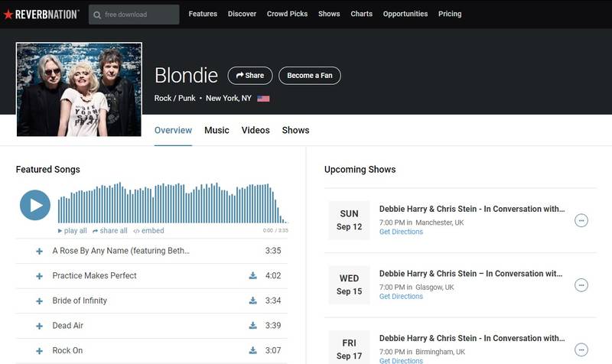Open more options for Sep 12 show
Screen dimensions: 612x364
pyautogui.click(x=581, y=220)
